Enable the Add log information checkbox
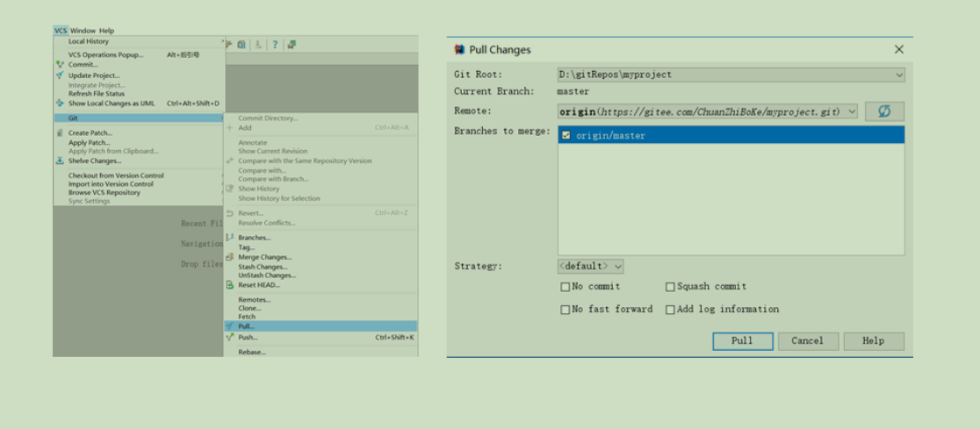The width and height of the screenshot is (980, 429). (x=670, y=310)
